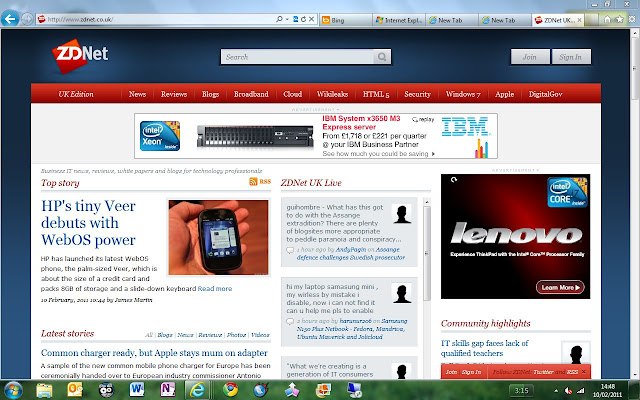
Task: Click Read more on the top story
Action: click(215, 289)
